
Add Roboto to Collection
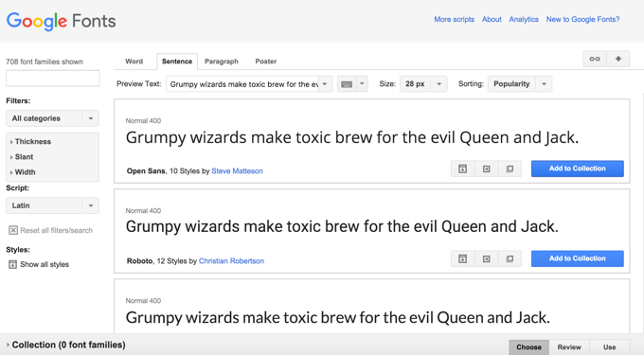578,258
